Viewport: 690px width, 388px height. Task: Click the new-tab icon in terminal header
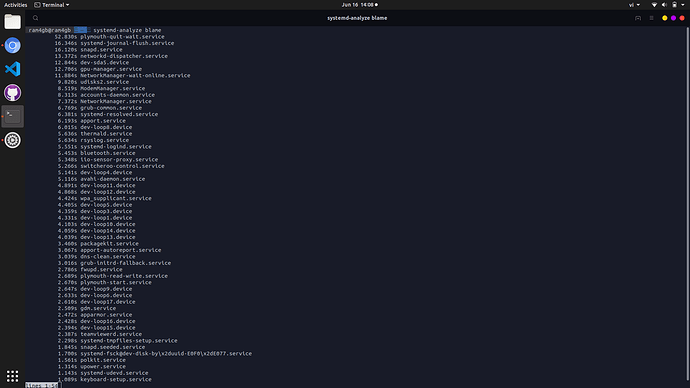click(638, 18)
